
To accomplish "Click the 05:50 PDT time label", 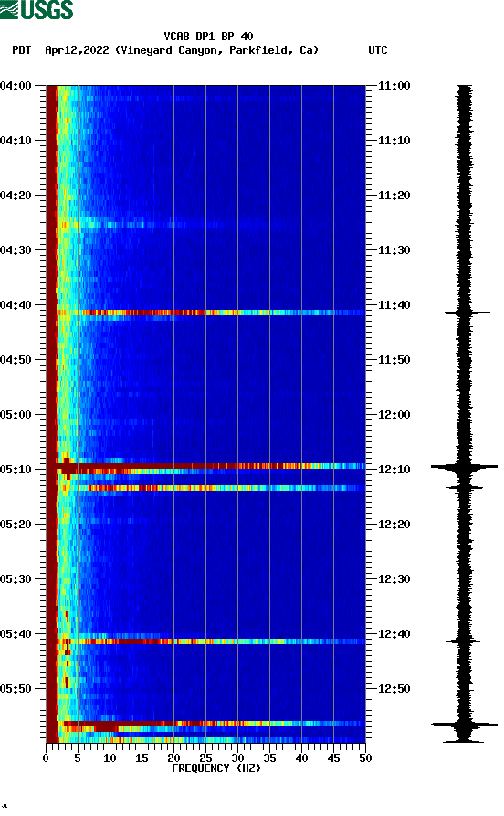I will point(16,688).
